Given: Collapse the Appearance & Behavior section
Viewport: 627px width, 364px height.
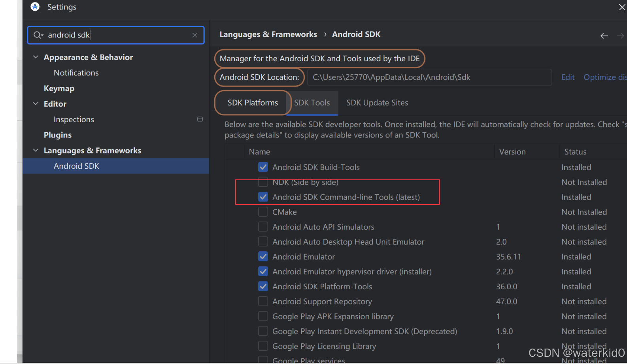Looking at the screenshot, I should pyautogui.click(x=36, y=57).
